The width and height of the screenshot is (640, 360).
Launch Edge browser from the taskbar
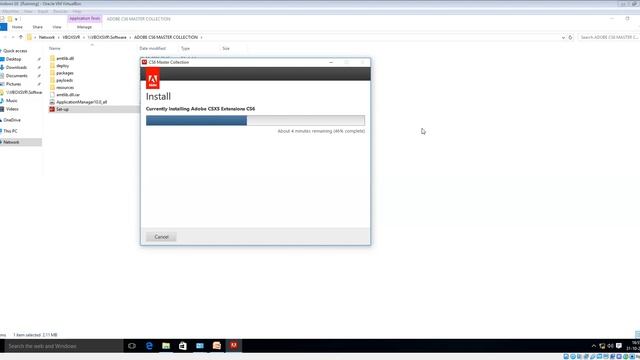click(149, 346)
